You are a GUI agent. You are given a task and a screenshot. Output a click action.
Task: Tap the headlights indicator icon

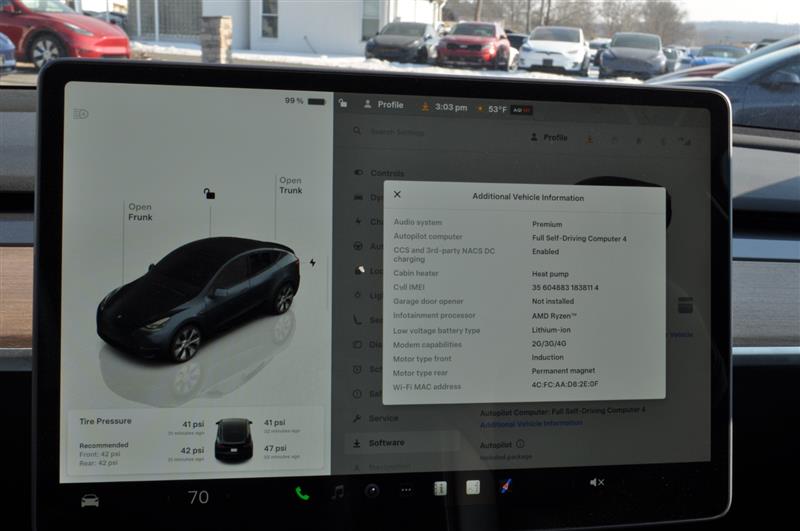[81, 114]
